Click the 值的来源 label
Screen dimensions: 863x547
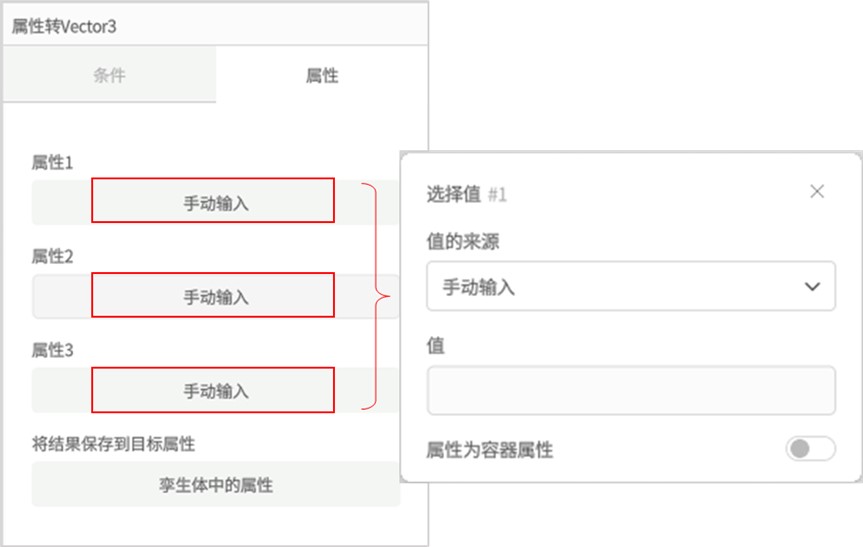(x=463, y=241)
